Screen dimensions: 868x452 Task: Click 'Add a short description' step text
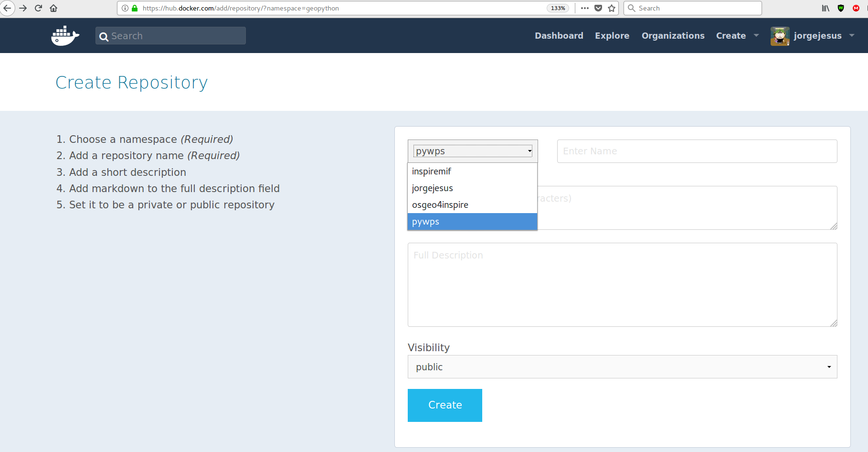point(127,172)
